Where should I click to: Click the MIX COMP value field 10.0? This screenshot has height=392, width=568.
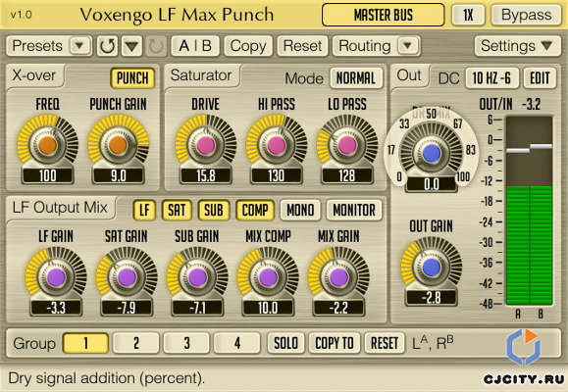(268, 308)
